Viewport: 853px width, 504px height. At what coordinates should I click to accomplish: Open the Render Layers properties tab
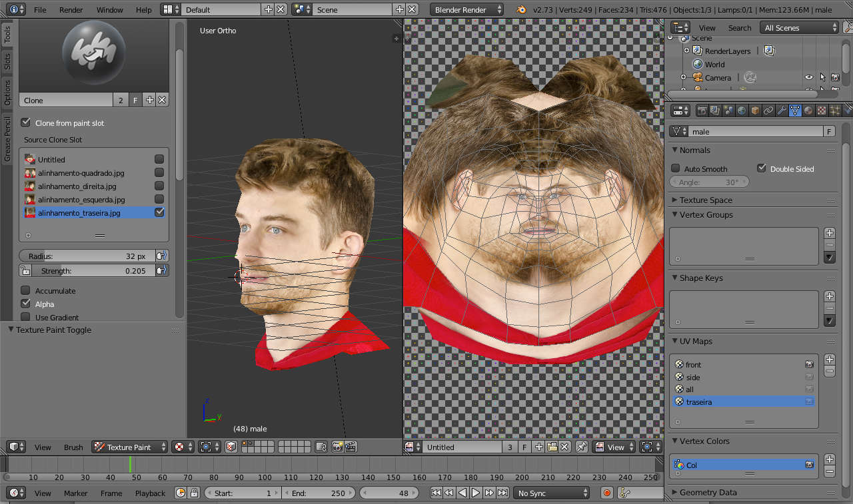coord(714,111)
